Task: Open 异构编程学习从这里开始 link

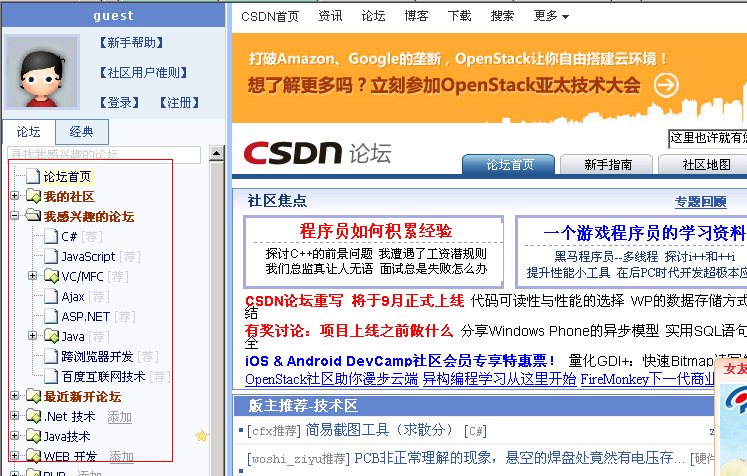Action: pos(499,379)
